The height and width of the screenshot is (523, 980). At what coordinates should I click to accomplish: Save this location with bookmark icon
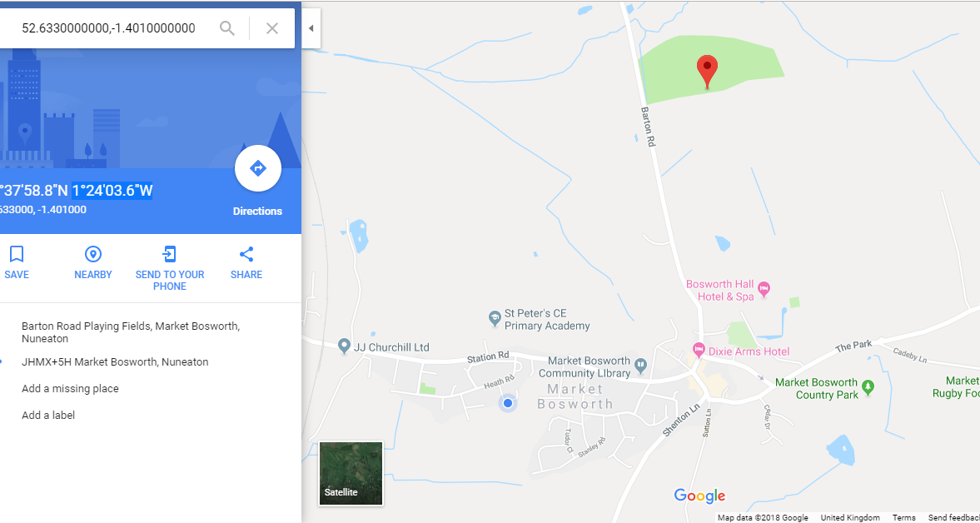coord(17,254)
